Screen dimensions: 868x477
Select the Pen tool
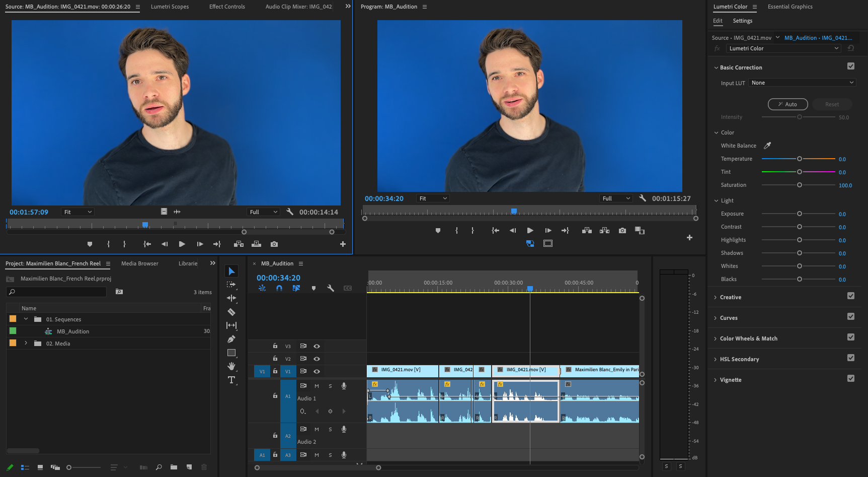[x=231, y=339]
